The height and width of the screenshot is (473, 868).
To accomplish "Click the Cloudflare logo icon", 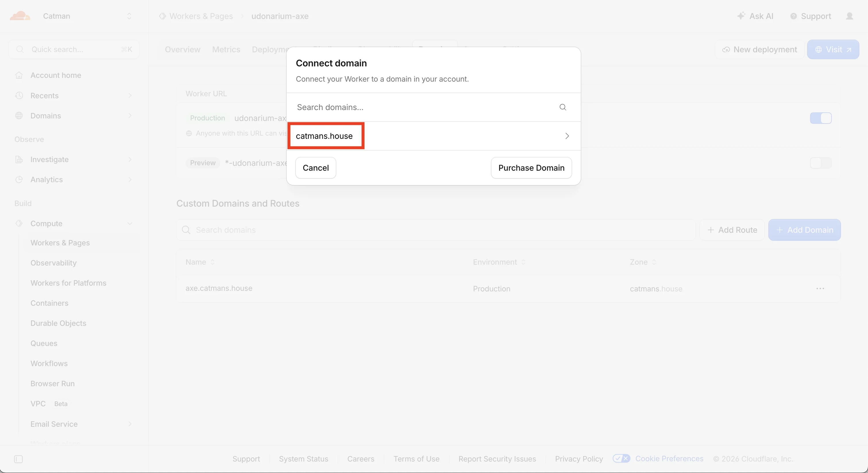I will point(20,16).
